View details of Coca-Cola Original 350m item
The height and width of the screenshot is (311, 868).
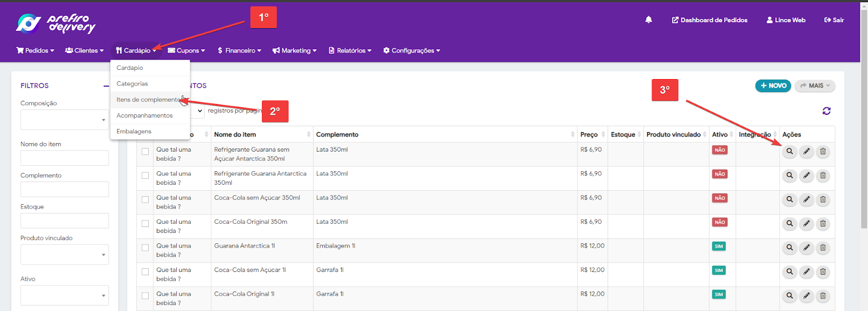click(x=789, y=224)
